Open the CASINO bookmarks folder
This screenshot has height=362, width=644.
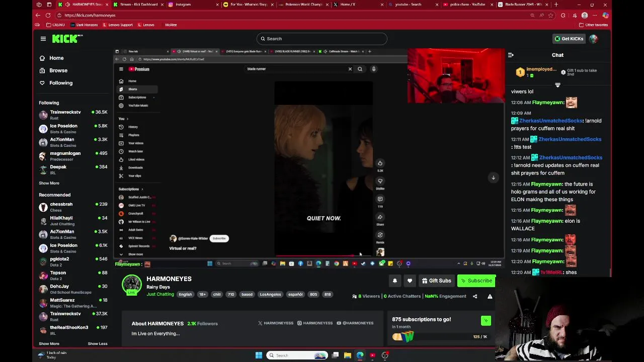click(55, 25)
